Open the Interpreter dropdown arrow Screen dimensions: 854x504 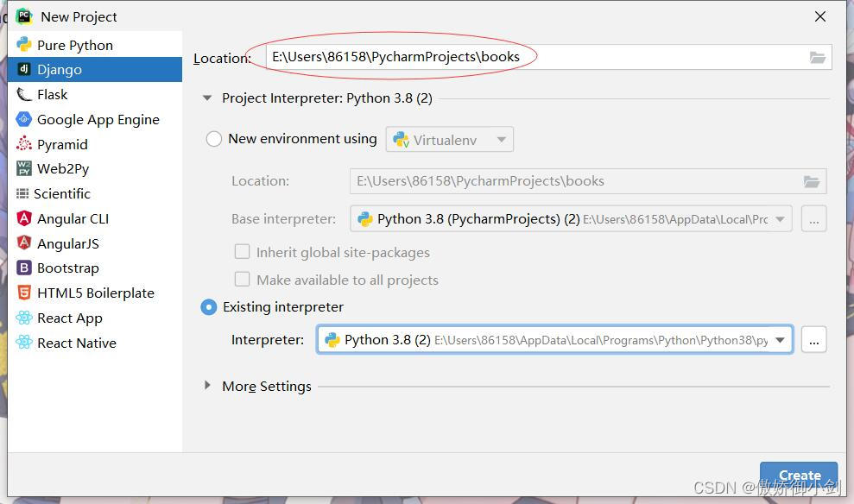pyautogui.click(x=780, y=340)
